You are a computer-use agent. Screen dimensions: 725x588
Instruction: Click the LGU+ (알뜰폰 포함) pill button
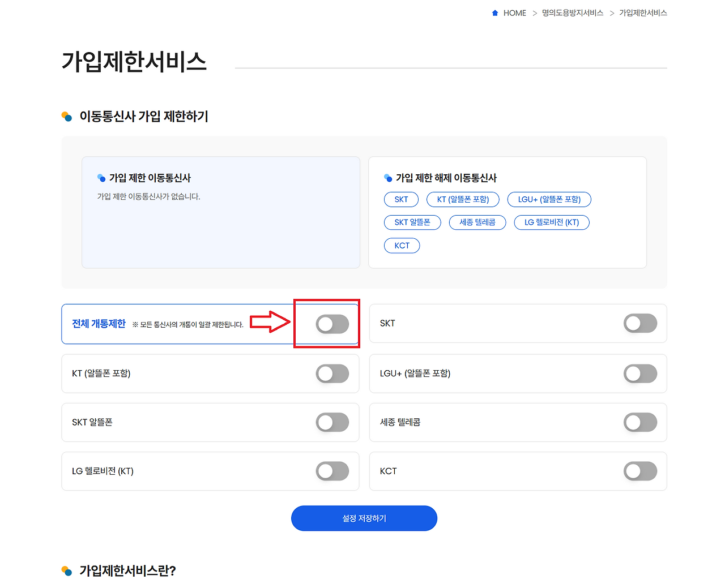(x=549, y=199)
